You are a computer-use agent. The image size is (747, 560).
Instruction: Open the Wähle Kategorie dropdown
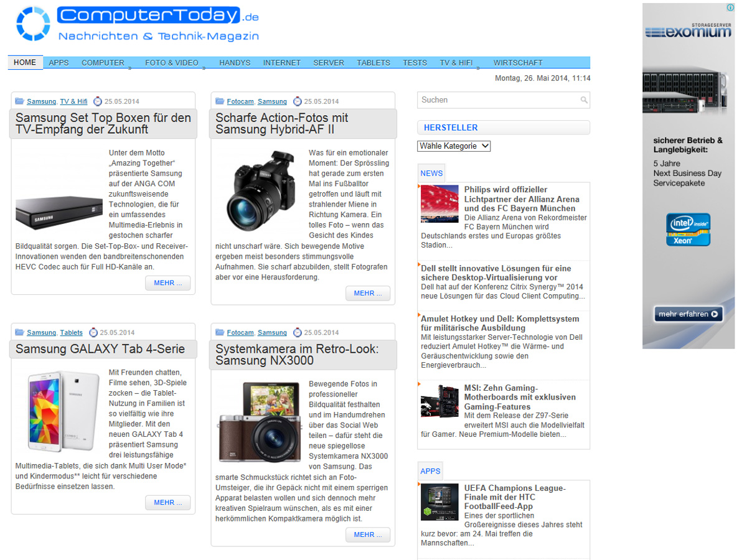(454, 146)
